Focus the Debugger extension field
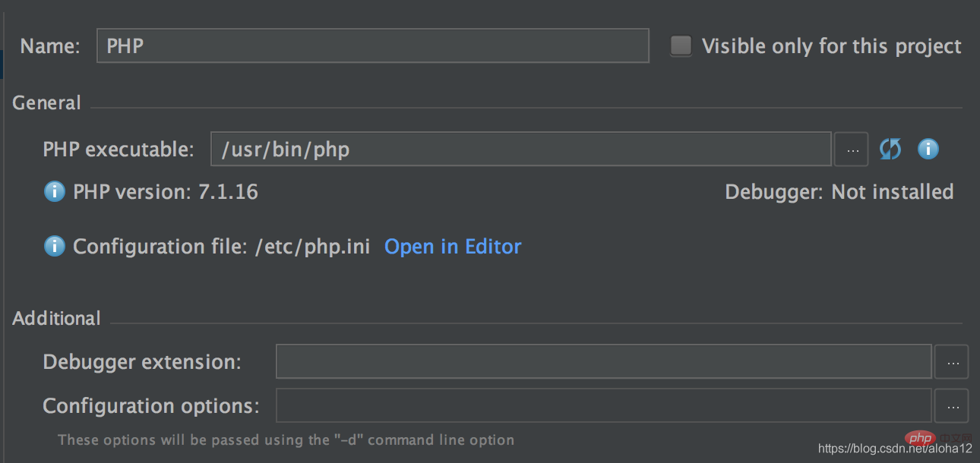Screen dimensions: 980x463 click(604, 361)
